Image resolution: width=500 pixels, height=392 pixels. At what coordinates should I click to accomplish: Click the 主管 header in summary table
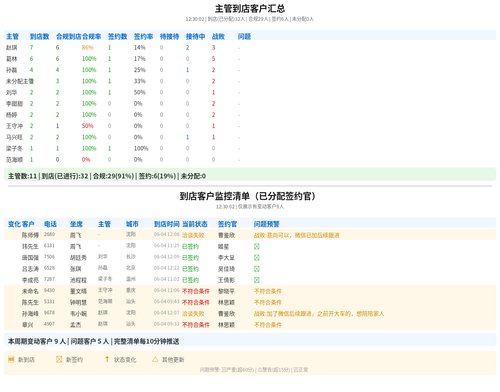point(12,36)
